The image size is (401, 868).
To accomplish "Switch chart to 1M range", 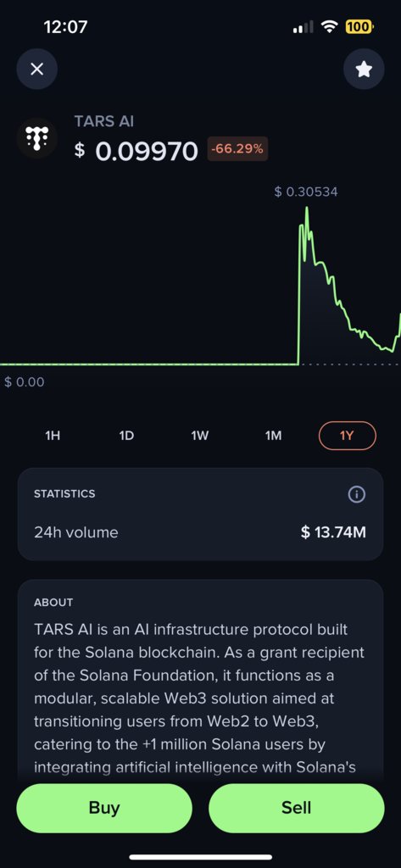I will pyautogui.click(x=273, y=436).
